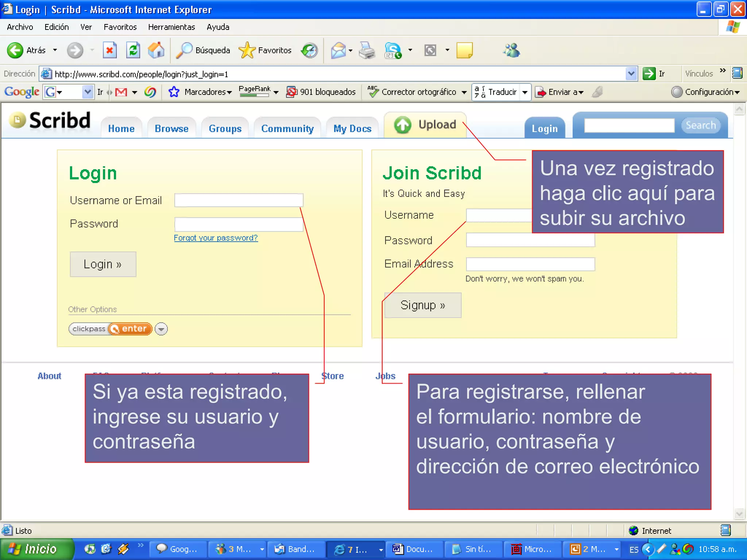Click the Google toolbar logo

click(22, 92)
